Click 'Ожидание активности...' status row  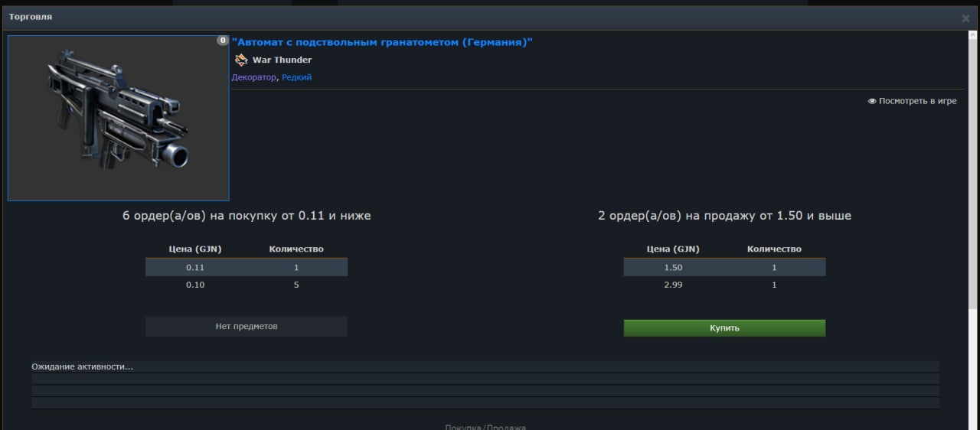[485, 366]
